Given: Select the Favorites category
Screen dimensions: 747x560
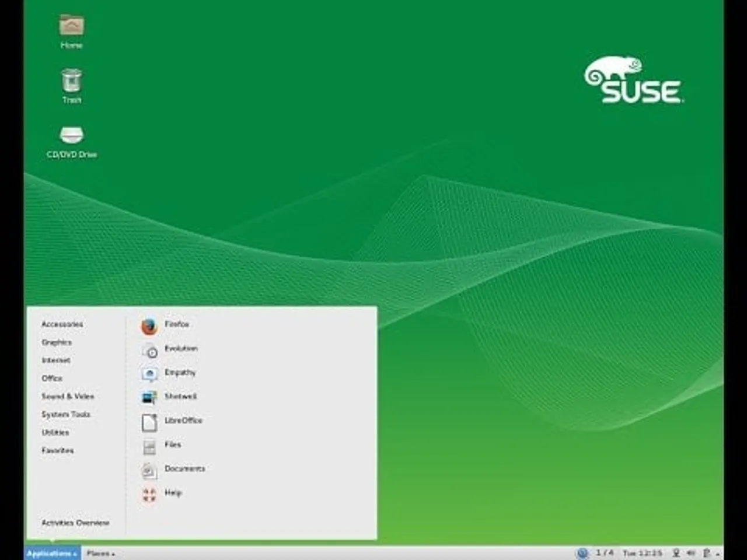Looking at the screenshot, I should (58, 451).
